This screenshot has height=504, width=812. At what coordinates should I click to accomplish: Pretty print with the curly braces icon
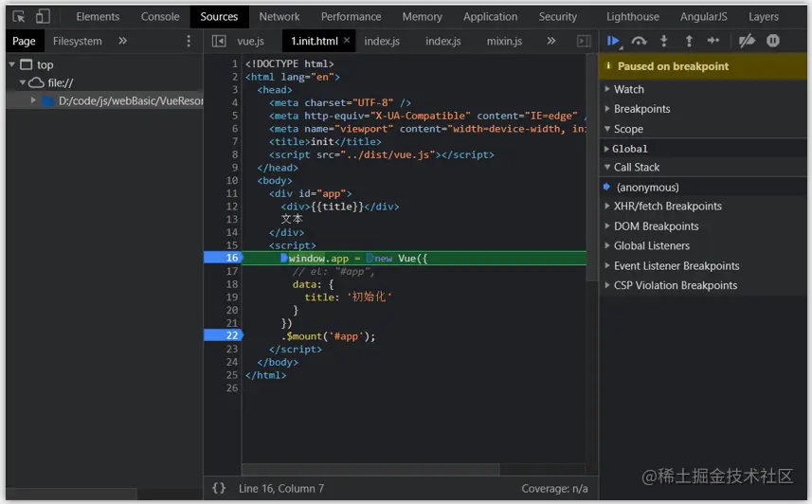click(219, 488)
